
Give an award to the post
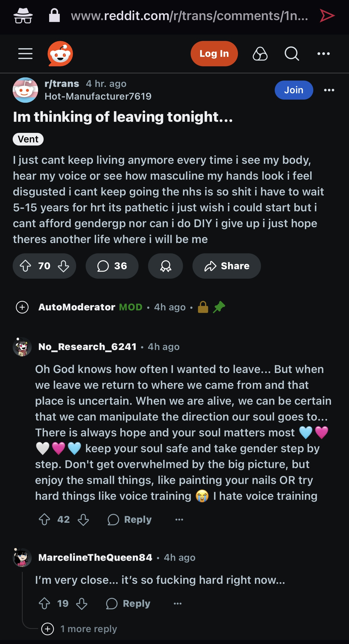(166, 266)
